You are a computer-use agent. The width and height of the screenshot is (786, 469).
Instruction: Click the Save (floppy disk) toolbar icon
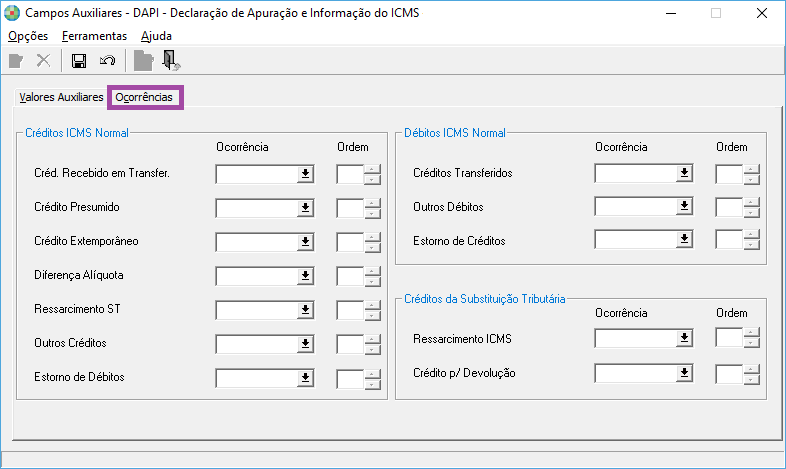[x=79, y=61]
